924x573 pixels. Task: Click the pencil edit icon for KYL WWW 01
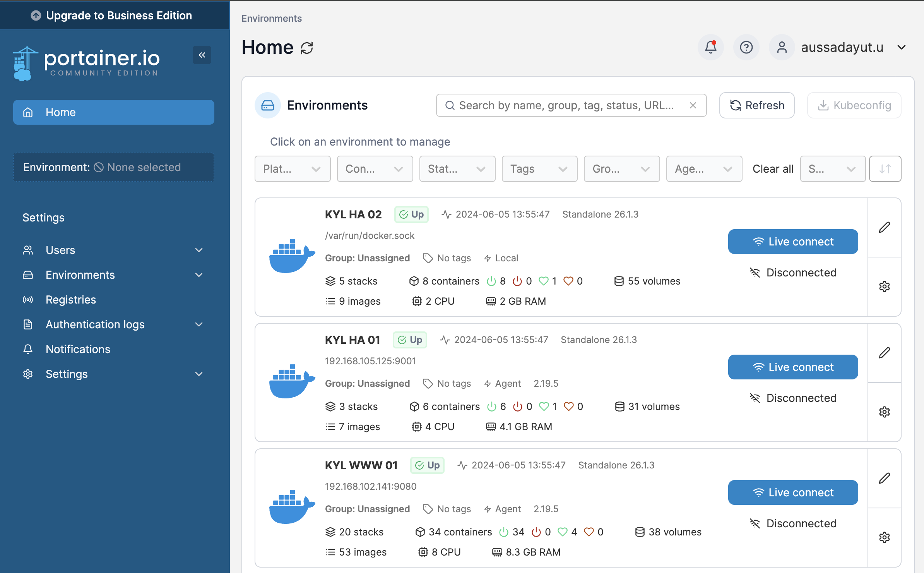click(885, 478)
